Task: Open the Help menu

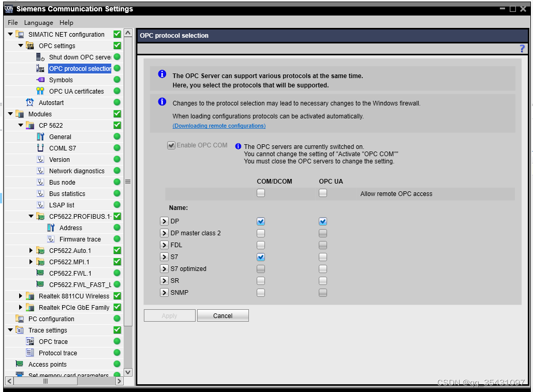Action: tap(66, 22)
